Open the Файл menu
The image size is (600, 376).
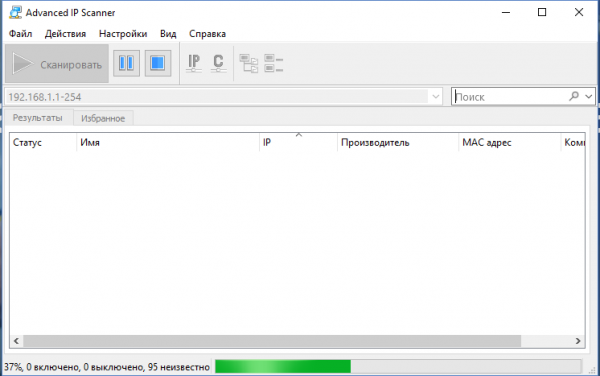(x=20, y=34)
